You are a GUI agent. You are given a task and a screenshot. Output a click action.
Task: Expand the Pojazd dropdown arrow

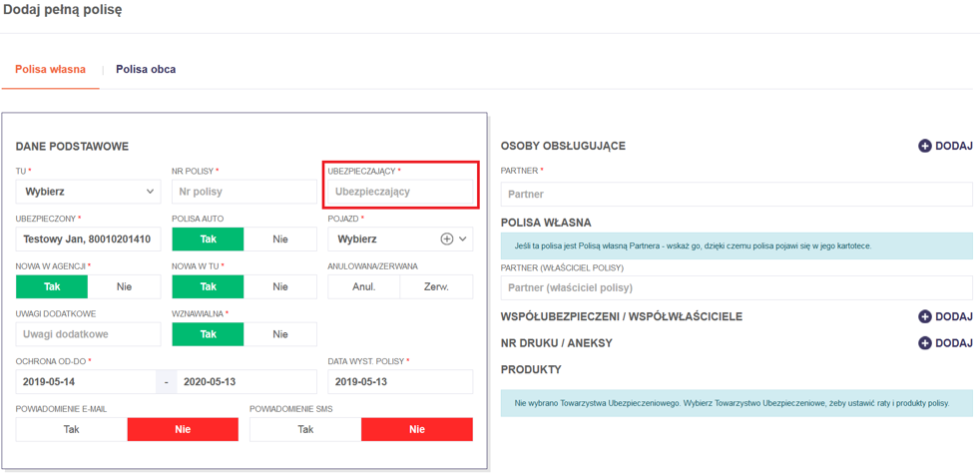pyautogui.click(x=463, y=239)
